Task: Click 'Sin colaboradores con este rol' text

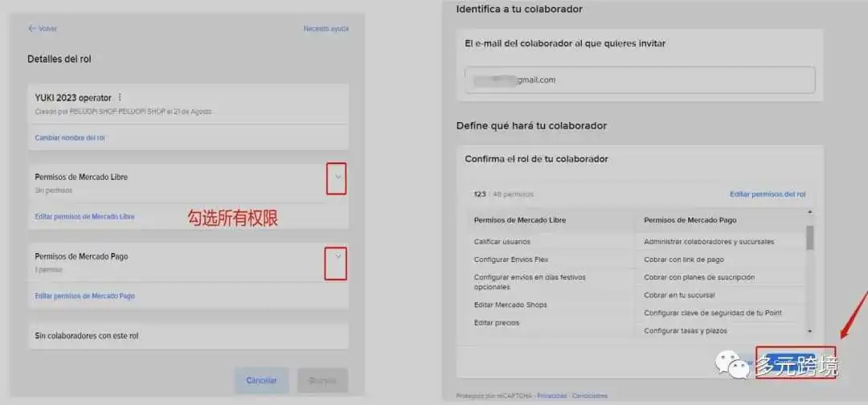Action: pyautogui.click(x=86, y=336)
